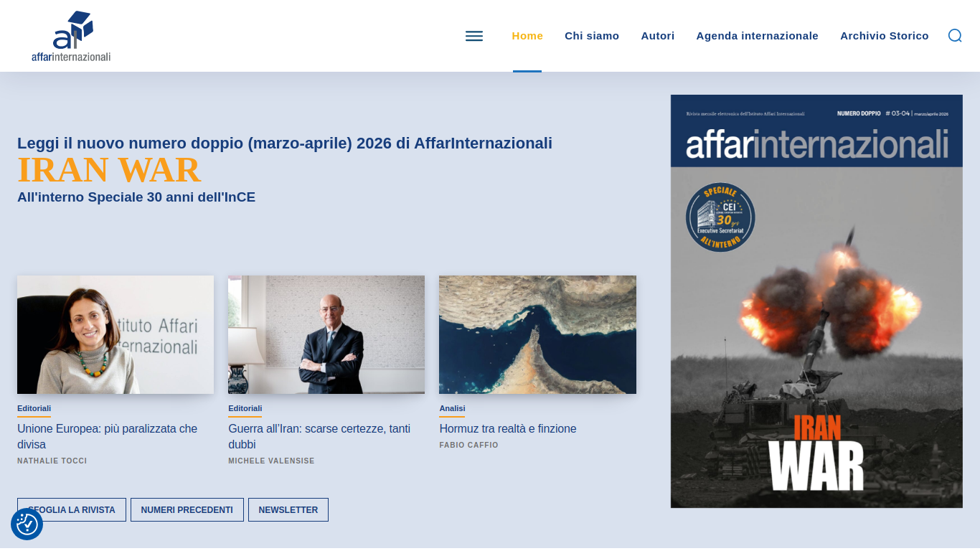Open Nathalie Tocci's photo thumbnail
This screenshot has height=551, width=980.
pyautogui.click(x=116, y=334)
